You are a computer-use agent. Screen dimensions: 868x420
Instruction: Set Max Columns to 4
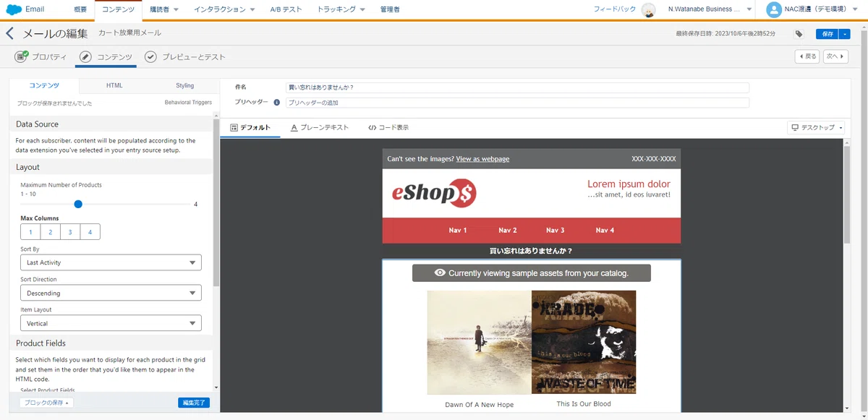tap(90, 232)
